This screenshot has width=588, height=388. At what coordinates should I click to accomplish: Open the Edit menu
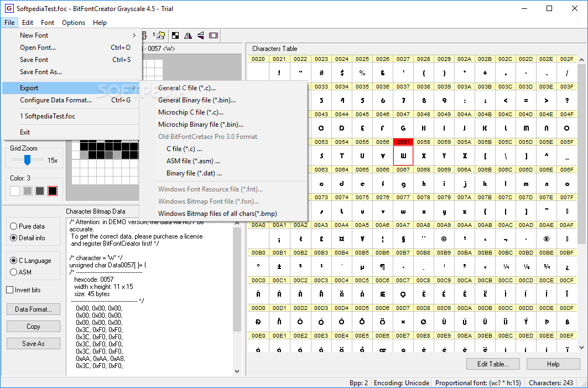[27, 23]
